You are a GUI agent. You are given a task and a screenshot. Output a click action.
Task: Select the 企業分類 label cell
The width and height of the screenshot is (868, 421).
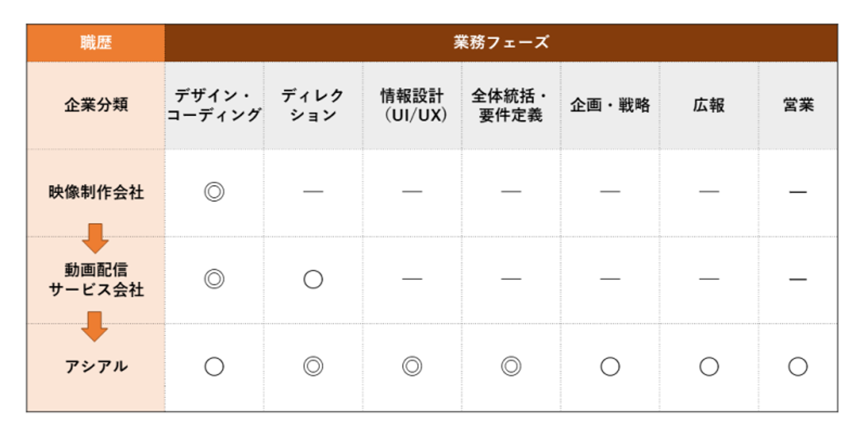(x=96, y=106)
